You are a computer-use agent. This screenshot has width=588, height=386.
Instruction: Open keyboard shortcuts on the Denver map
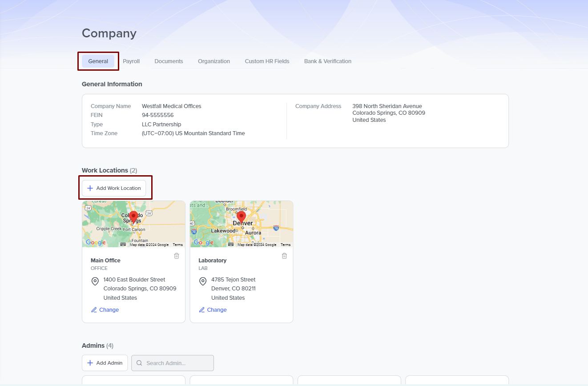coord(231,244)
